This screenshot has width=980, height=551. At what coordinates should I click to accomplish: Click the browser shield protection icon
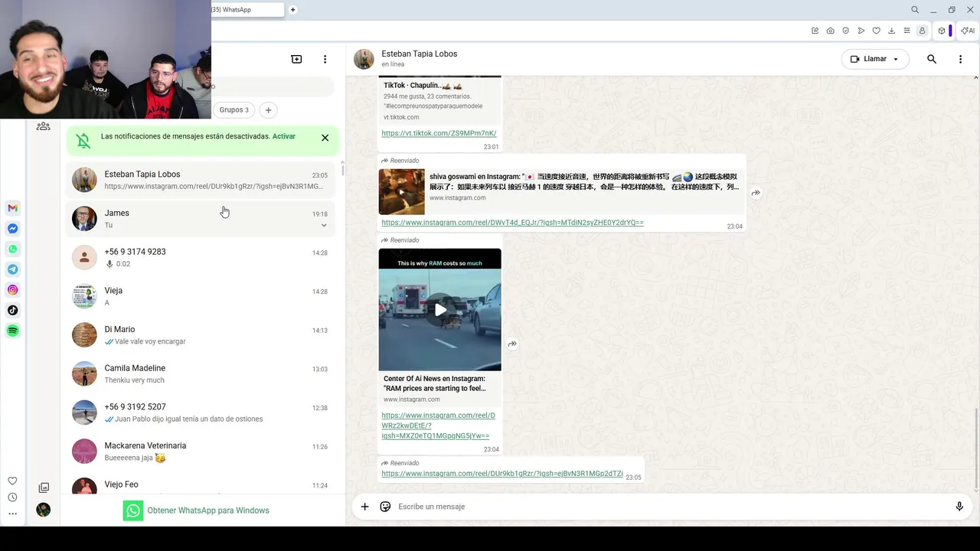tap(846, 31)
